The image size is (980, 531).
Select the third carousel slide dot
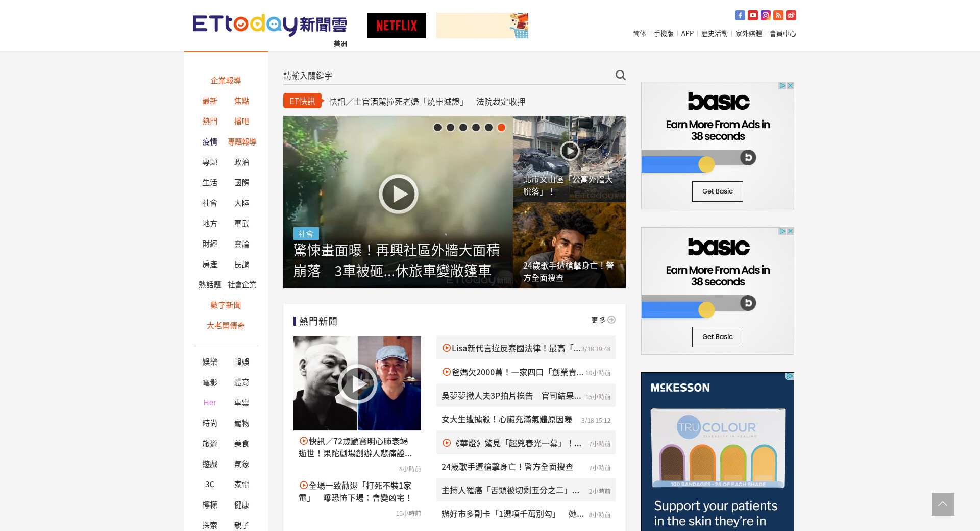463,128
